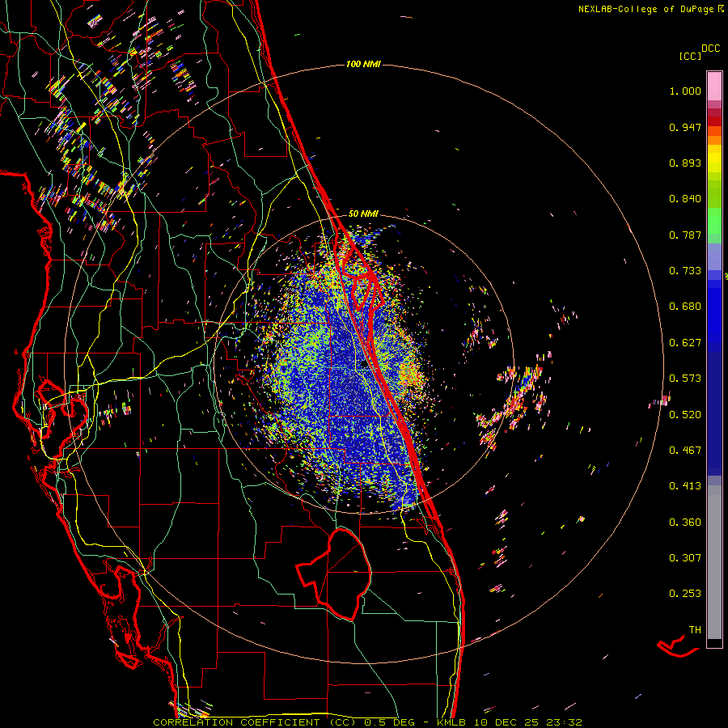Select the 0.627 scale value
This screenshot has width=728, height=728.
(x=685, y=343)
